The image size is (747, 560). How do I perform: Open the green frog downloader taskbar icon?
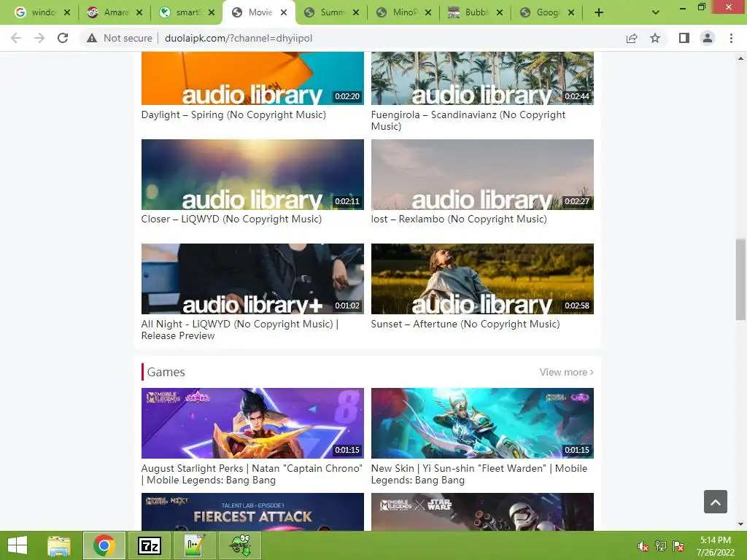pos(240,545)
